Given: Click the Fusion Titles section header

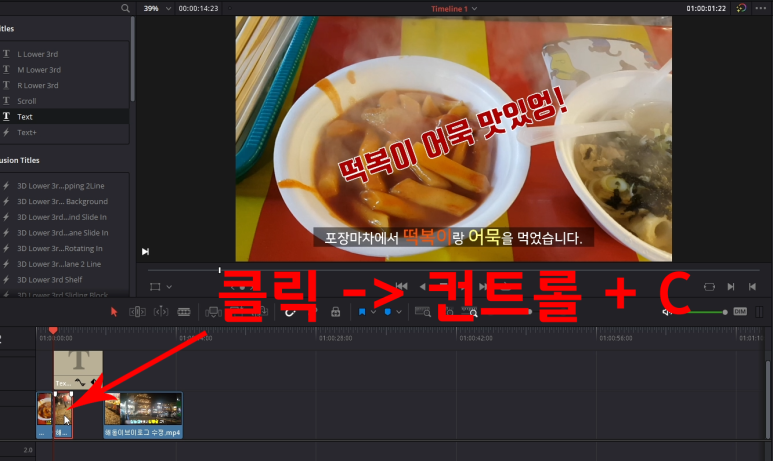Looking at the screenshot, I should 20,160.
